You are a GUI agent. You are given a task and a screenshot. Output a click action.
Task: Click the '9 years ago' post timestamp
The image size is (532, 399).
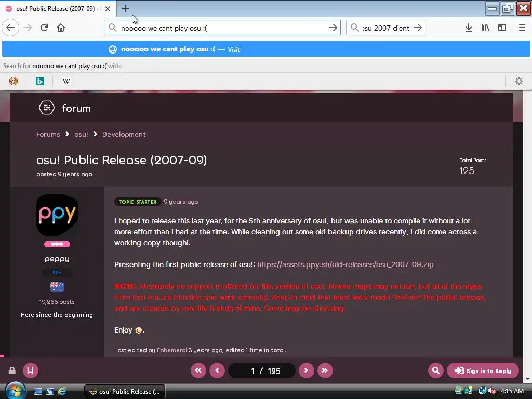(x=181, y=202)
